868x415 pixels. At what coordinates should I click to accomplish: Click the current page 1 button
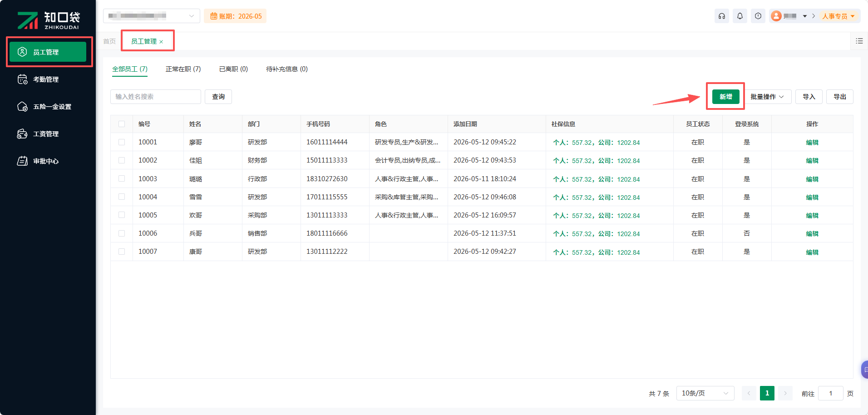pos(767,393)
